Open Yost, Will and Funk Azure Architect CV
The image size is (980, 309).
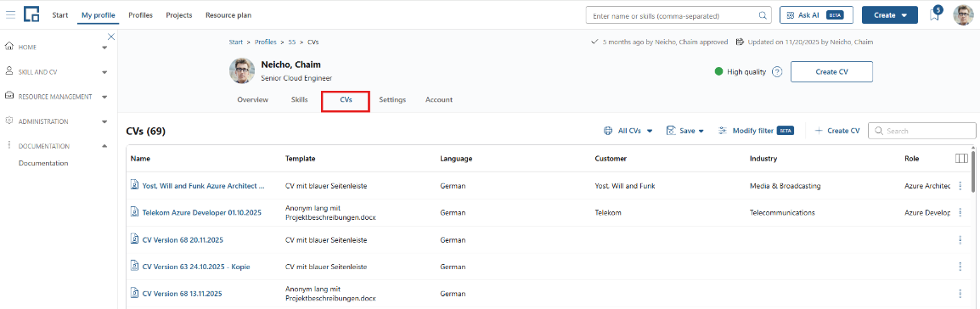(x=203, y=186)
